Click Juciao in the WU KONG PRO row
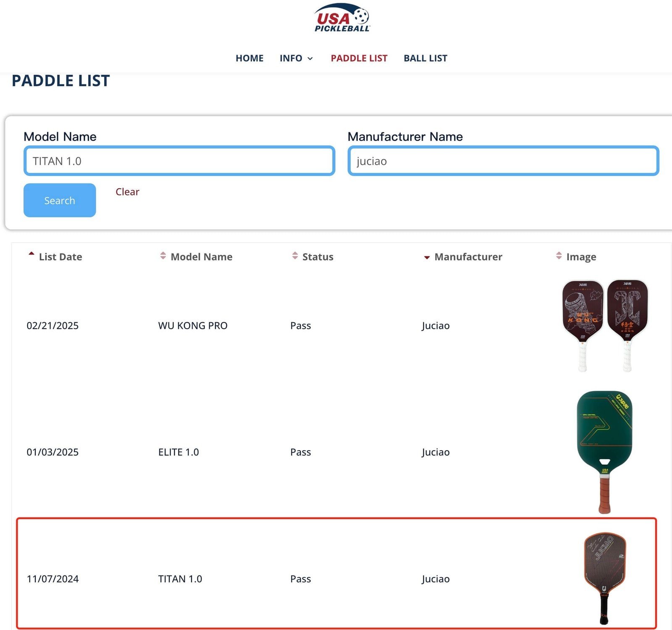The height and width of the screenshot is (630, 672). (x=436, y=326)
